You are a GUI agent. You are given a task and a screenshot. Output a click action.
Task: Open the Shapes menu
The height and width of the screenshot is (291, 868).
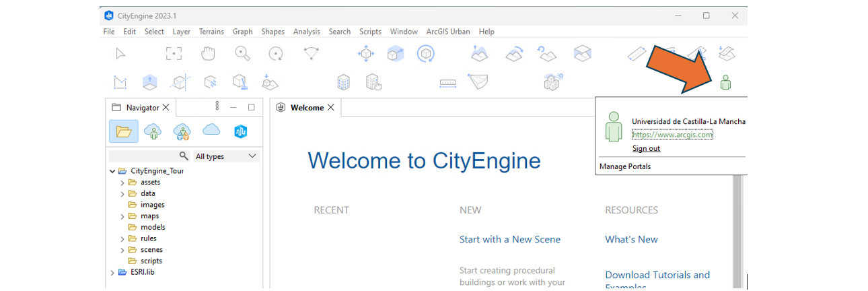(x=273, y=32)
